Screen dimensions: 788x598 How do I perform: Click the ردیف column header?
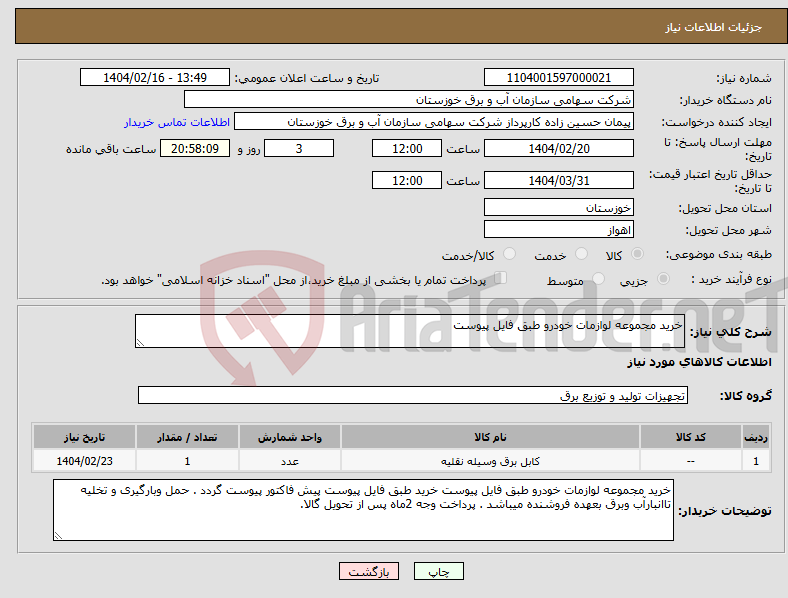(x=756, y=437)
